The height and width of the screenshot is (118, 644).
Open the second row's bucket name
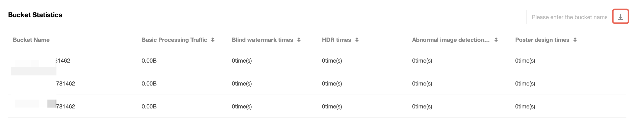point(65,83)
